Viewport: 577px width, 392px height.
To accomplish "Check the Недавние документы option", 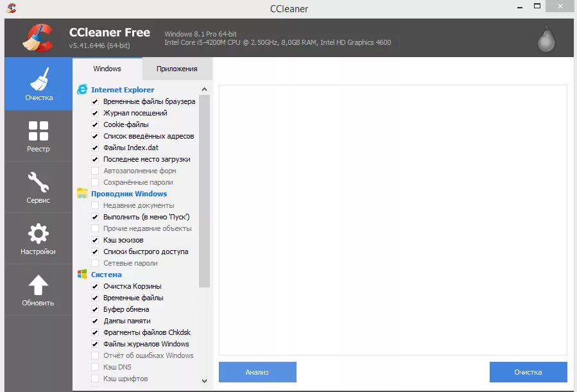I will click(94, 205).
